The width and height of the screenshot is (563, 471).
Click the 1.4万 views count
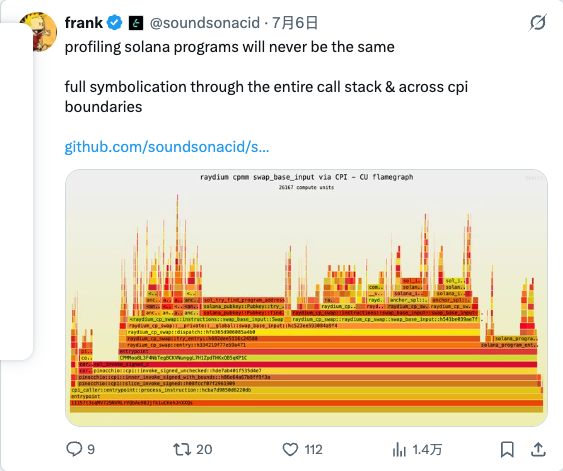tap(427, 449)
